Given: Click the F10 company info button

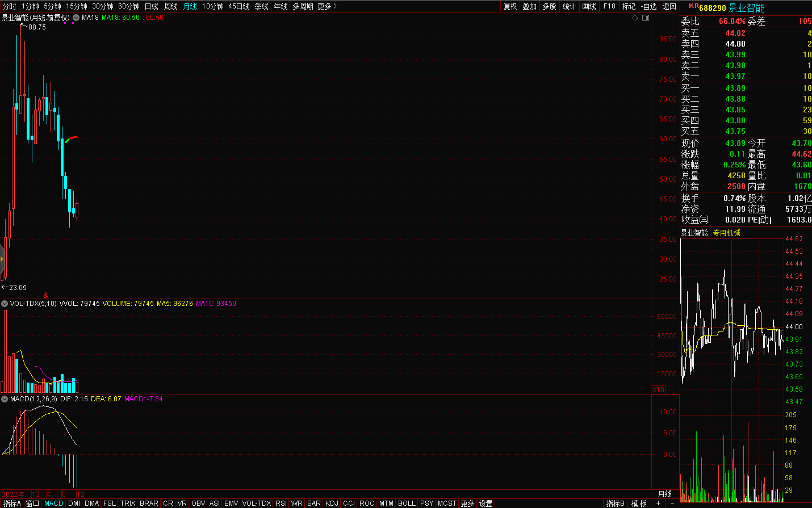Looking at the screenshot, I should pos(609,6).
